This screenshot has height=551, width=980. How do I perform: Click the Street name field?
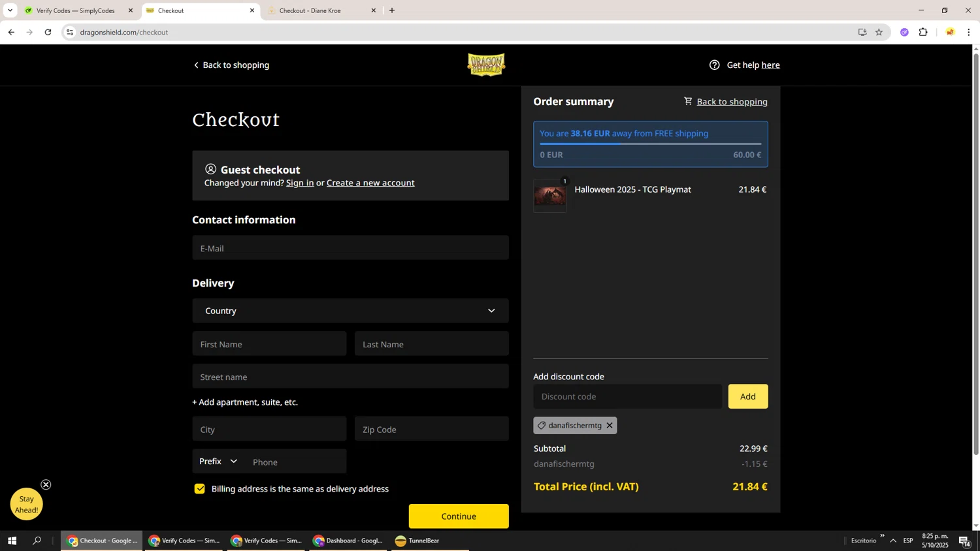(350, 377)
